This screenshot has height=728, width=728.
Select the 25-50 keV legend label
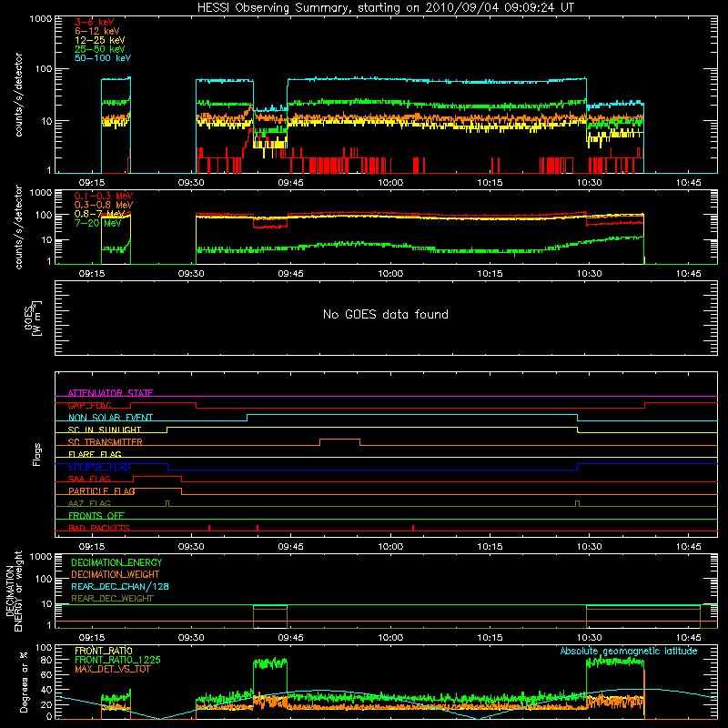coord(99,49)
